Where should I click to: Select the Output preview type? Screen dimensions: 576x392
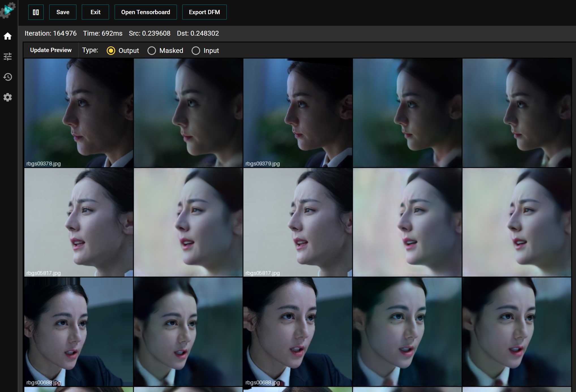pyautogui.click(x=111, y=51)
